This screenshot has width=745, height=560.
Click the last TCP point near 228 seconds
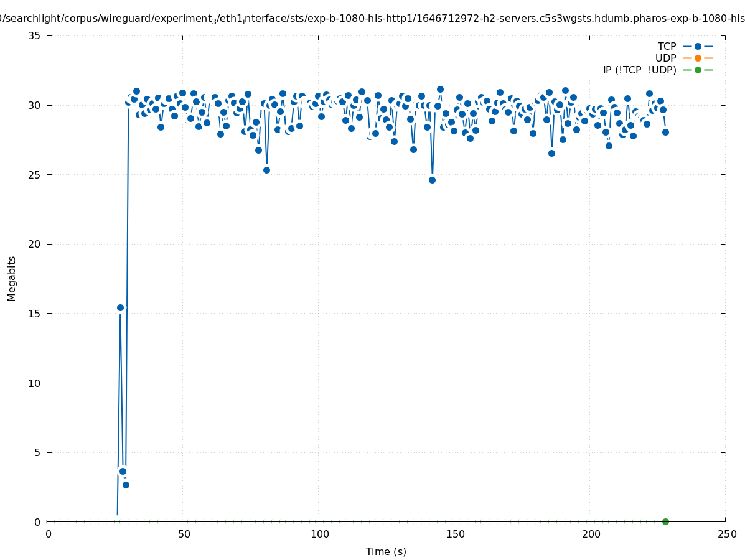click(665, 132)
